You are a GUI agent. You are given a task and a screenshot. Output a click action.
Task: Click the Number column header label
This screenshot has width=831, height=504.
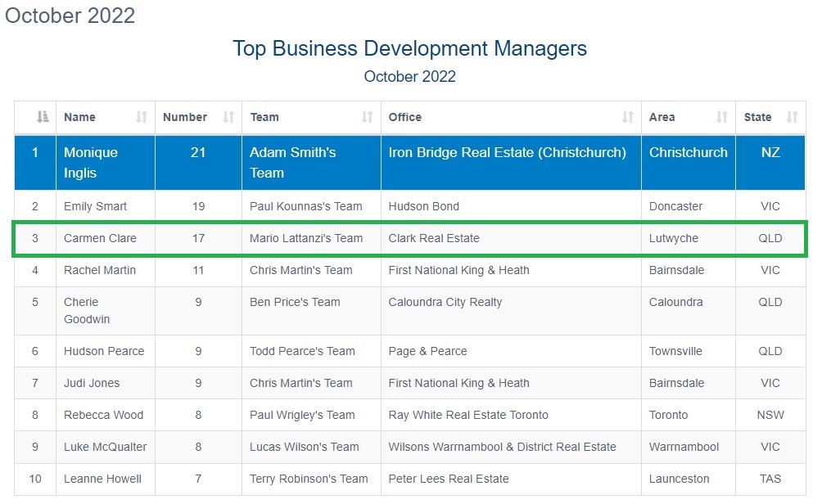[x=185, y=117]
